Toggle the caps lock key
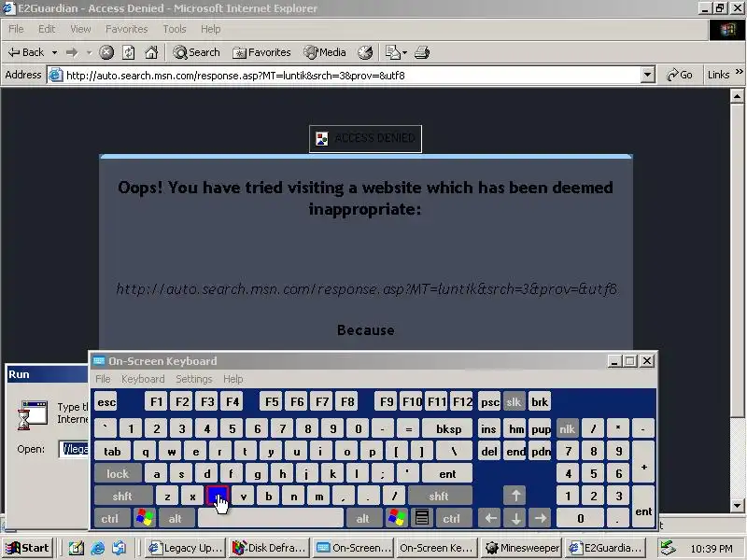This screenshot has height=560, width=747. point(118,474)
